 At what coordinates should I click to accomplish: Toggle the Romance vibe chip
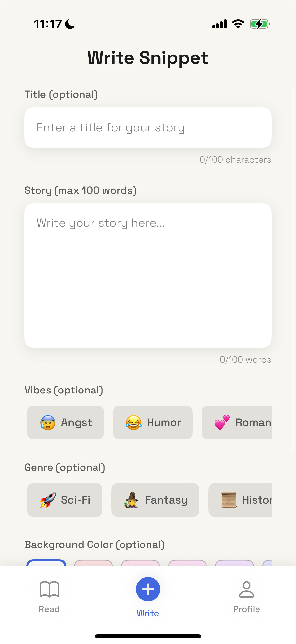pyautogui.click(x=237, y=422)
